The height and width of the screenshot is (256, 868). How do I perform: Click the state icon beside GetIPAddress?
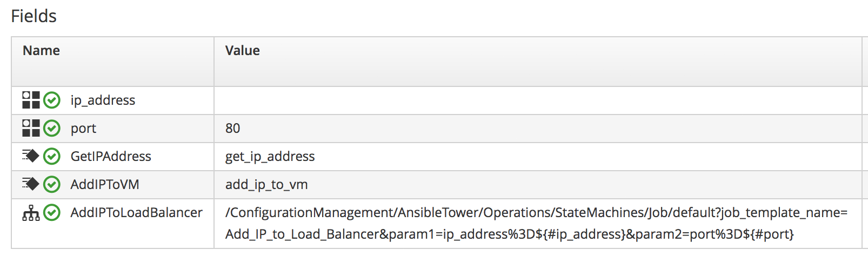(x=31, y=156)
